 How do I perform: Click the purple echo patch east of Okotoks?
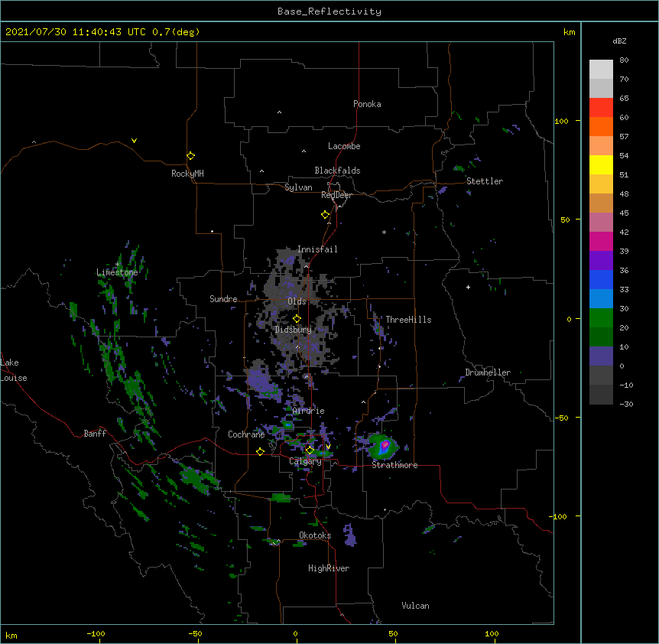pyautogui.click(x=349, y=535)
